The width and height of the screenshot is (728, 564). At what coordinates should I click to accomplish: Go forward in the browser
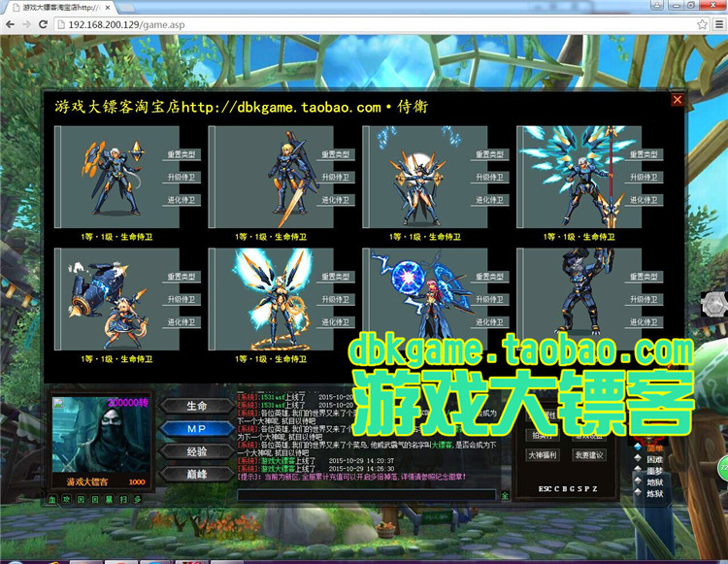click(x=26, y=24)
